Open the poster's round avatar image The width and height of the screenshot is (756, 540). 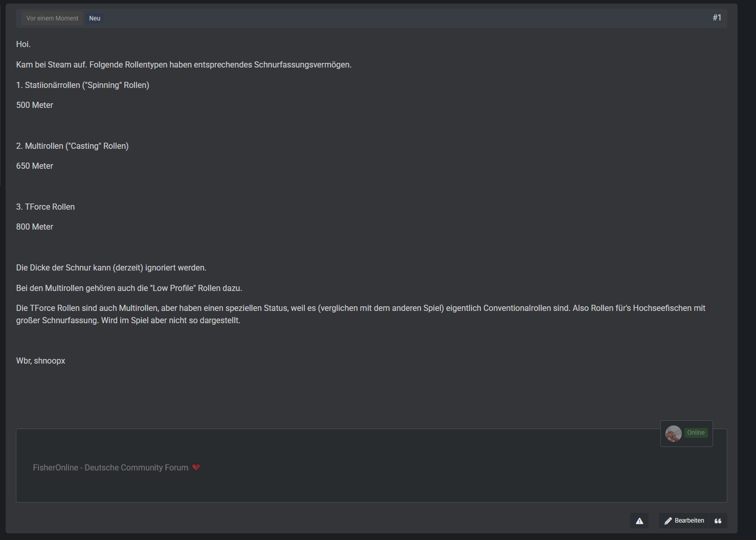click(673, 433)
